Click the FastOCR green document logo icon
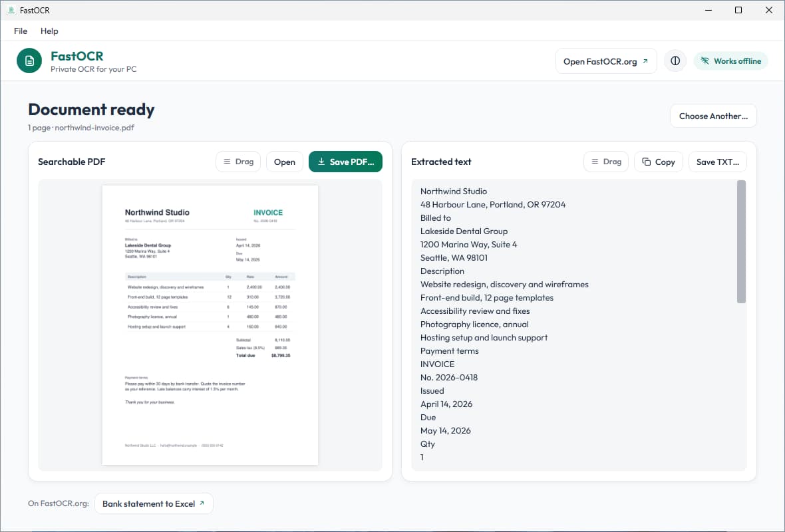The image size is (785, 532). pyautogui.click(x=29, y=61)
